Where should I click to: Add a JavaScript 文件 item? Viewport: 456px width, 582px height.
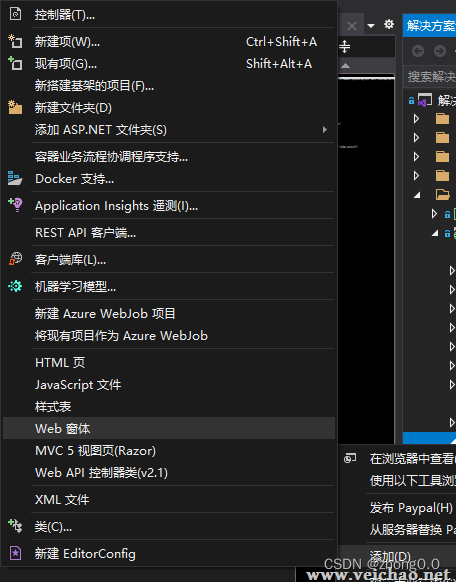pos(169,385)
